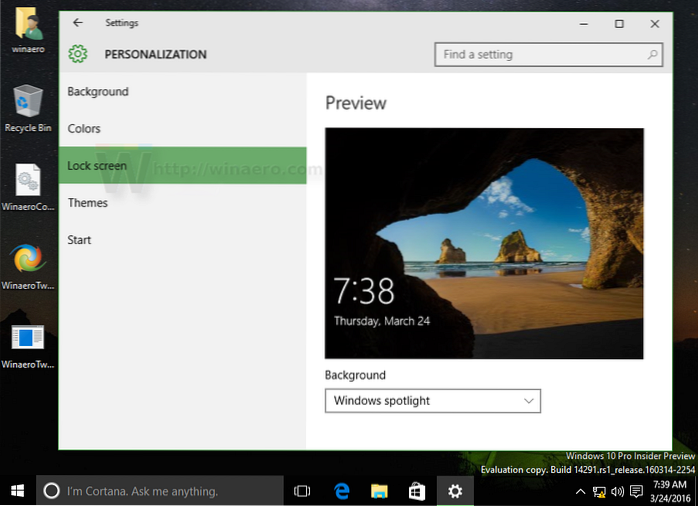Viewport: 698px width, 506px height.
Task: Expand the Windows spotlight background dropdown
Action: (432, 401)
